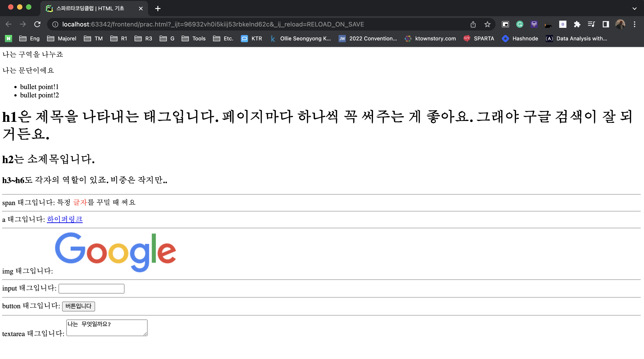Open picture-in-picture extension icon
This screenshot has width=644, height=359.
505,24
